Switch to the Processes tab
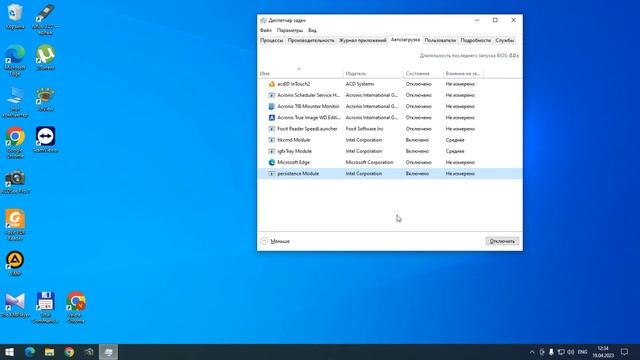 pyautogui.click(x=271, y=40)
